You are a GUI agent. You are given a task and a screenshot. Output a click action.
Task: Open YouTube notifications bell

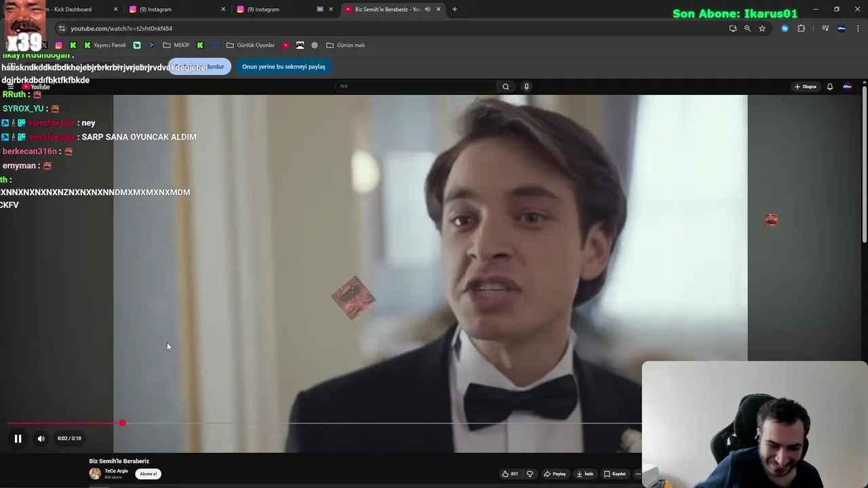point(829,87)
